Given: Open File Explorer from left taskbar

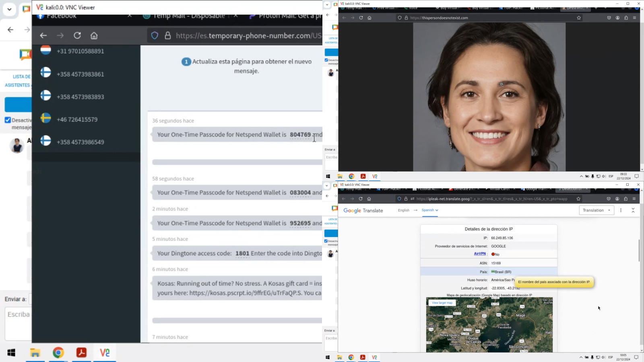Looking at the screenshot, I should [35, 353].
